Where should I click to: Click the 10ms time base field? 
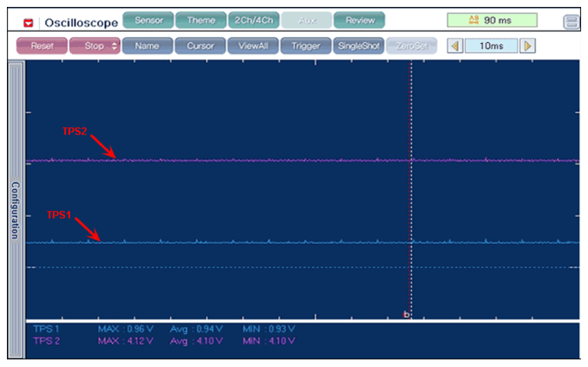point(491,46)
